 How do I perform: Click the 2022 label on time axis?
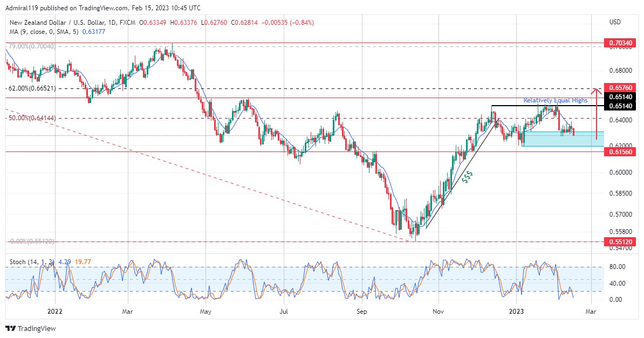(55, 311)
